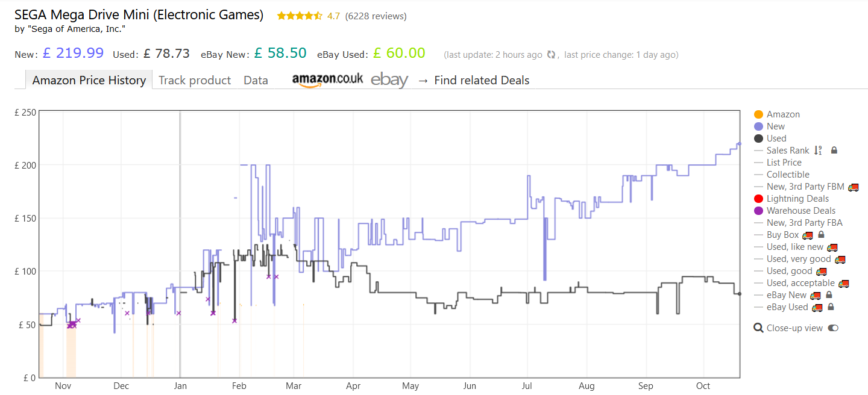Click the truck icon beside New, 3rd Party FBM

(853, 187)
